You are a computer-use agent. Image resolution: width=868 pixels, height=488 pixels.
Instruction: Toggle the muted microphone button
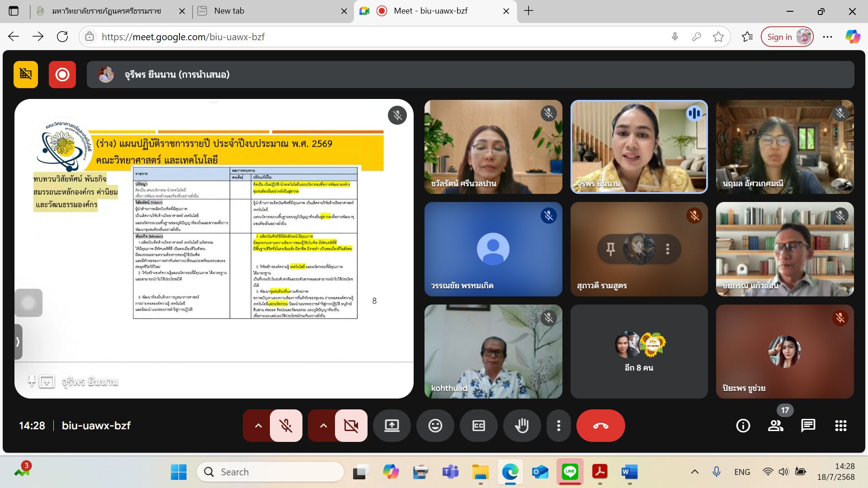point(286,426)
